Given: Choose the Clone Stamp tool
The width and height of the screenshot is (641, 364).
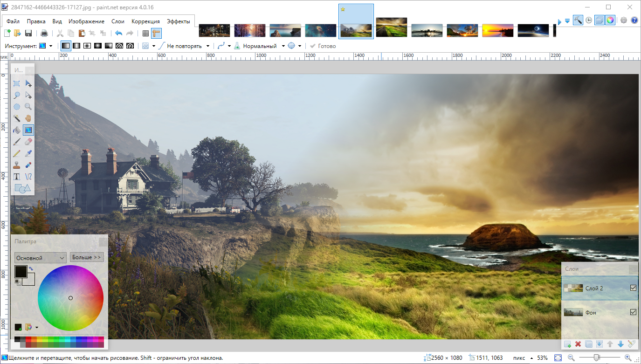Looking at the screenshot, I should click(x=17, y=165).
